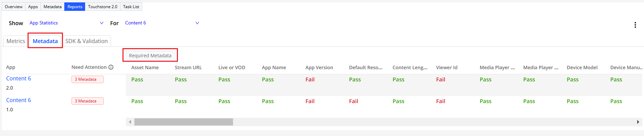Open the Overview top tab
This screenshot has width=644, height=136.
14,7
